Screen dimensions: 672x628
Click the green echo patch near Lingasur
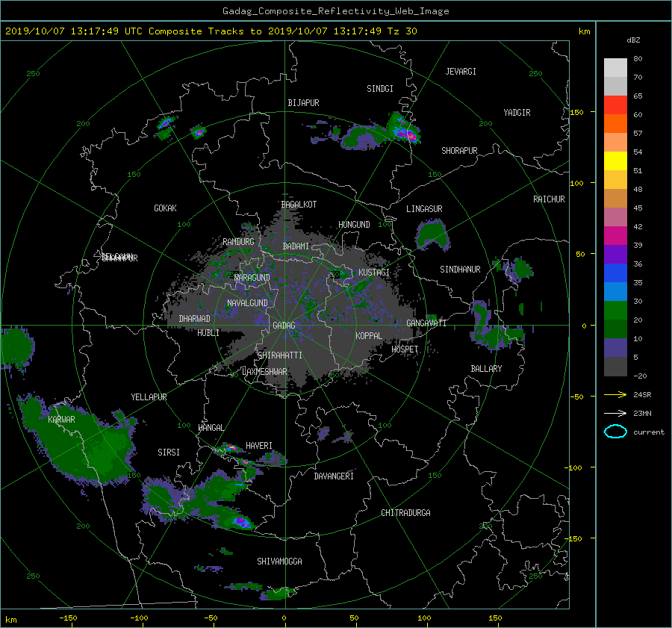click(x=432, y=235)
